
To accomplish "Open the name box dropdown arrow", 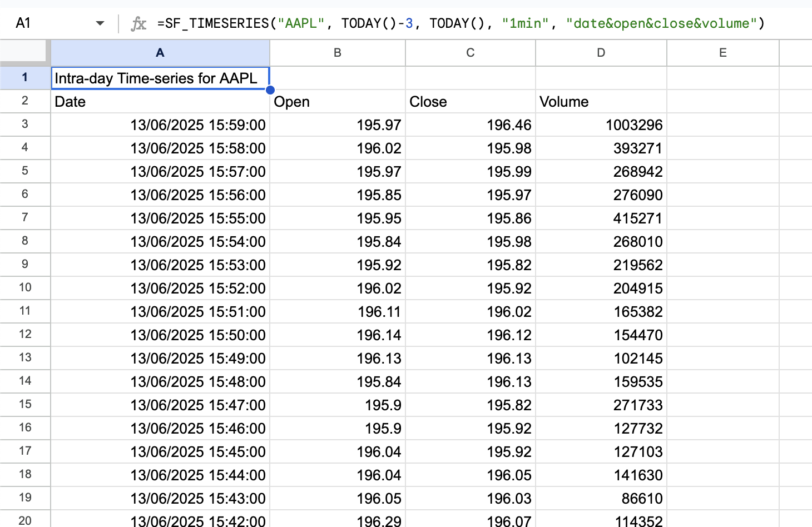I will (x=100, y=23).
